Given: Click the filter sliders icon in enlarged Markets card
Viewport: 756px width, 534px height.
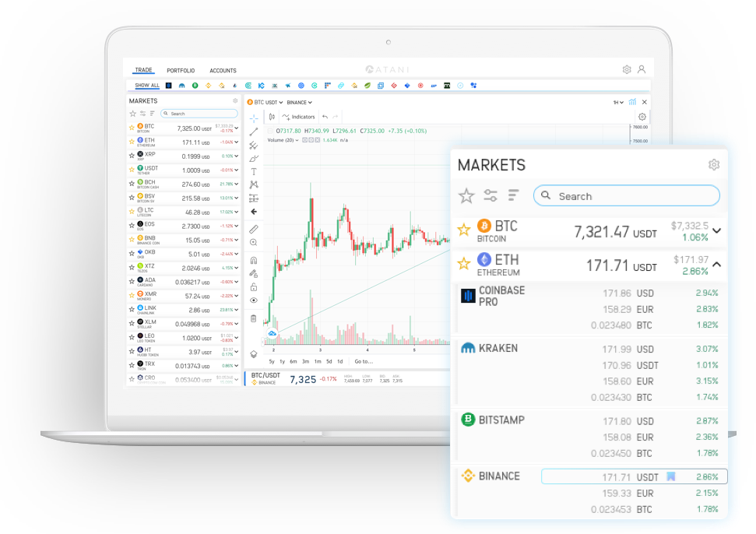Looking at the screenshot, I should pos(491,195).
